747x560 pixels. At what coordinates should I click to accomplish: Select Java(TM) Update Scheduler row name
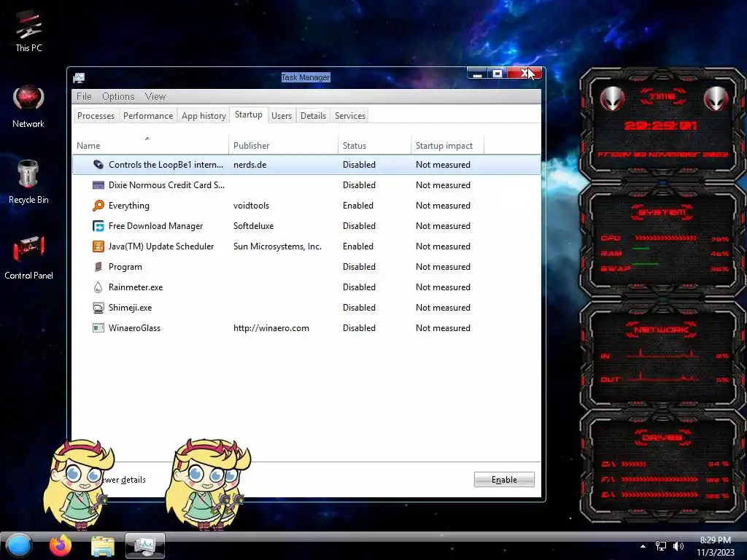161,246
